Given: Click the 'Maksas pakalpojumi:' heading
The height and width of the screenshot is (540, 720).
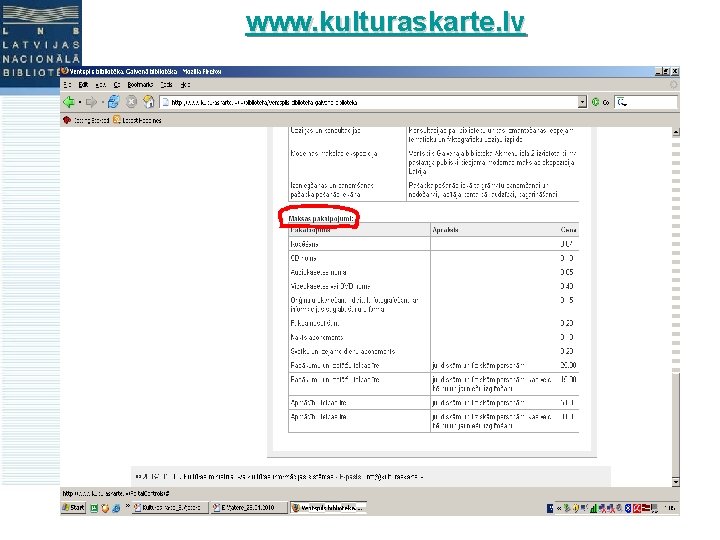Looking at the screenshot, I should [321, 219].
